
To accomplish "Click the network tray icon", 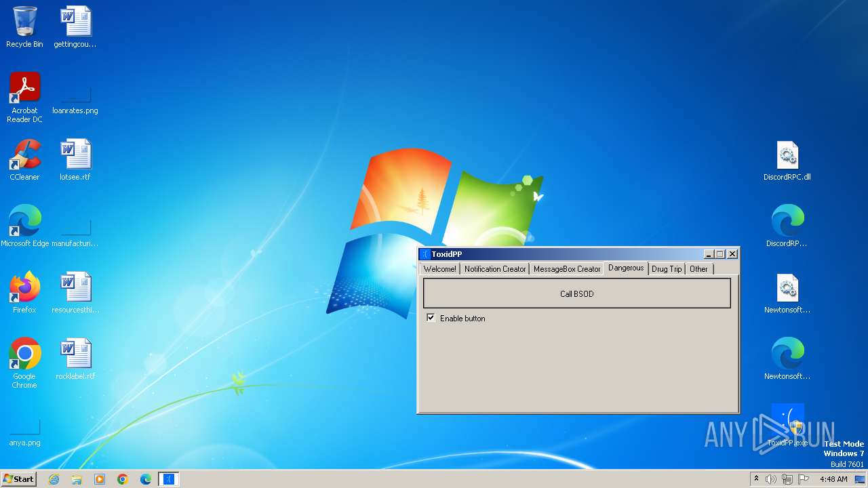I will (787, 479).
